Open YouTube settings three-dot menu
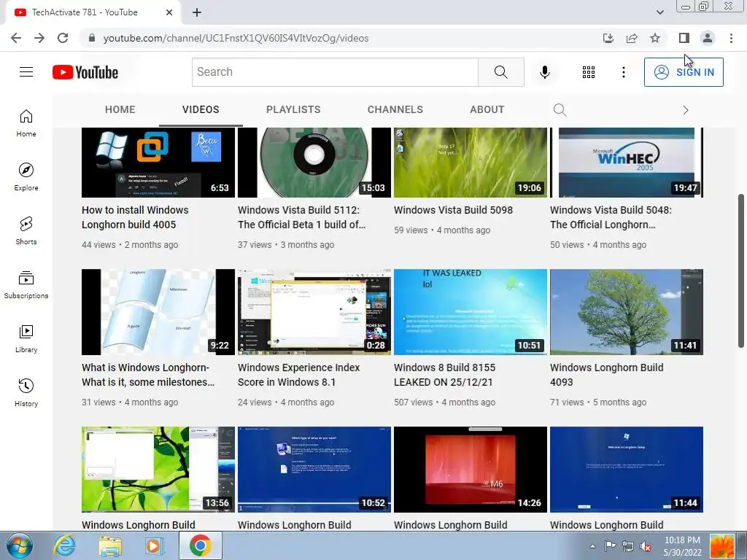Screen dimensions: 747x560 [623, 72]
